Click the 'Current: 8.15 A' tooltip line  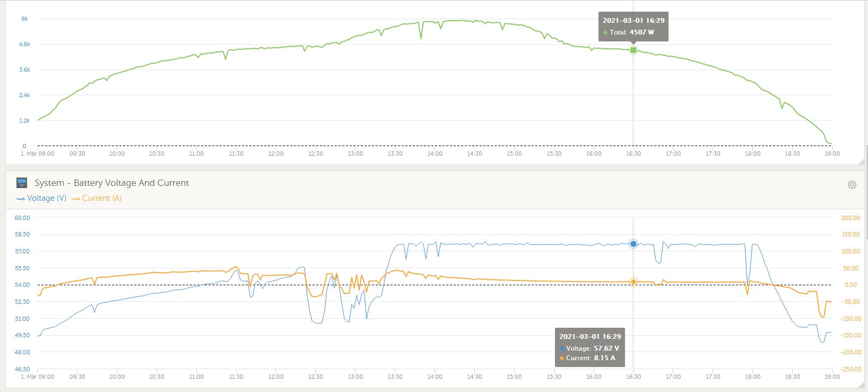coord(591,358)
